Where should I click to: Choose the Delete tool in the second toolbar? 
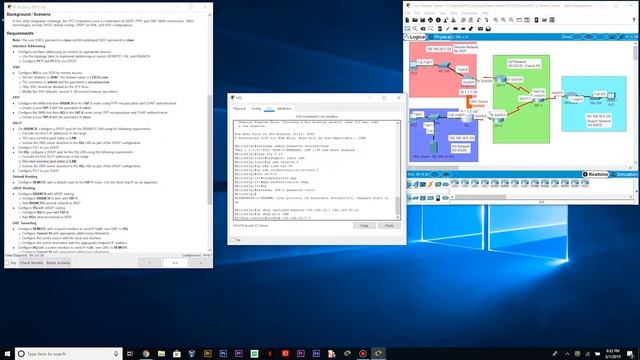[x=423, y=29]
